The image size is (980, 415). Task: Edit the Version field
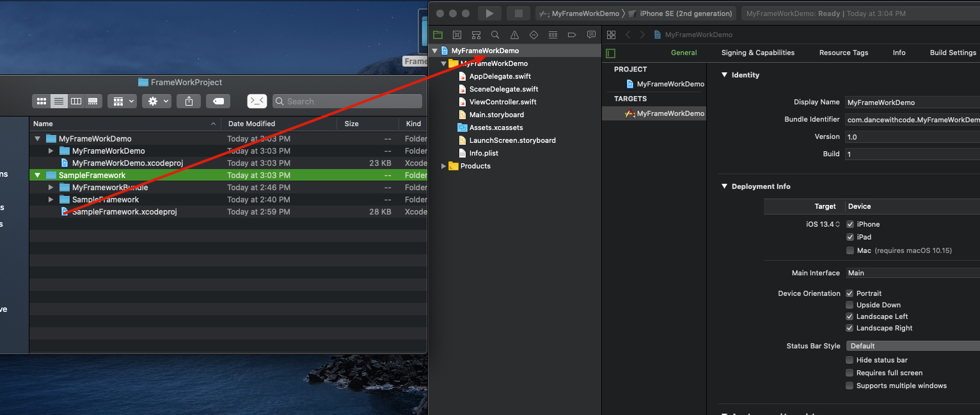pyautogui.click(x=913, y=137)
